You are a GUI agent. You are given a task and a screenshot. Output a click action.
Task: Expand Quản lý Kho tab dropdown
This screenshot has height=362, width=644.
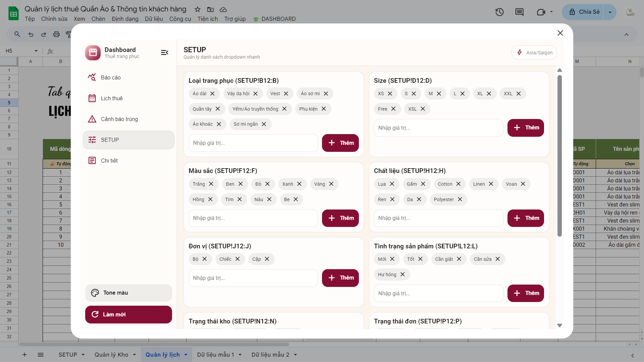click(135, 355)
